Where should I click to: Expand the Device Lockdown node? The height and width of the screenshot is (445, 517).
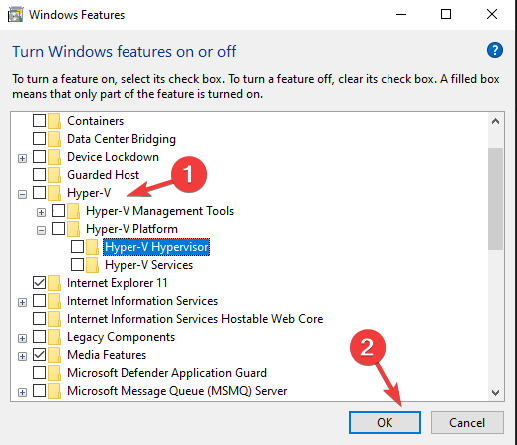click(x=22, y=158)
